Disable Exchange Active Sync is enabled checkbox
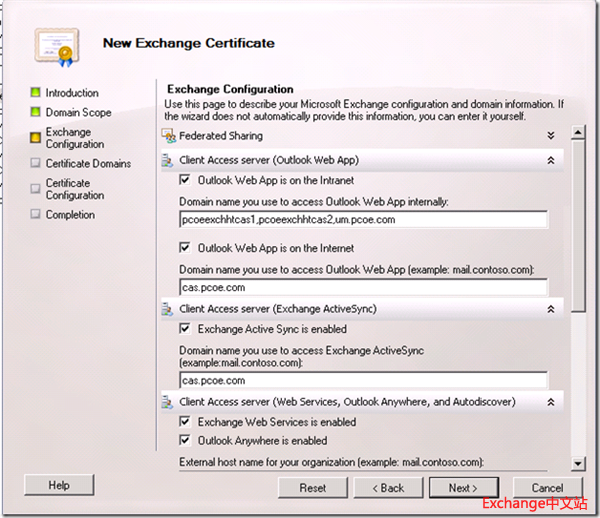This screenshot has width=600, height=518. pos(184,328)
